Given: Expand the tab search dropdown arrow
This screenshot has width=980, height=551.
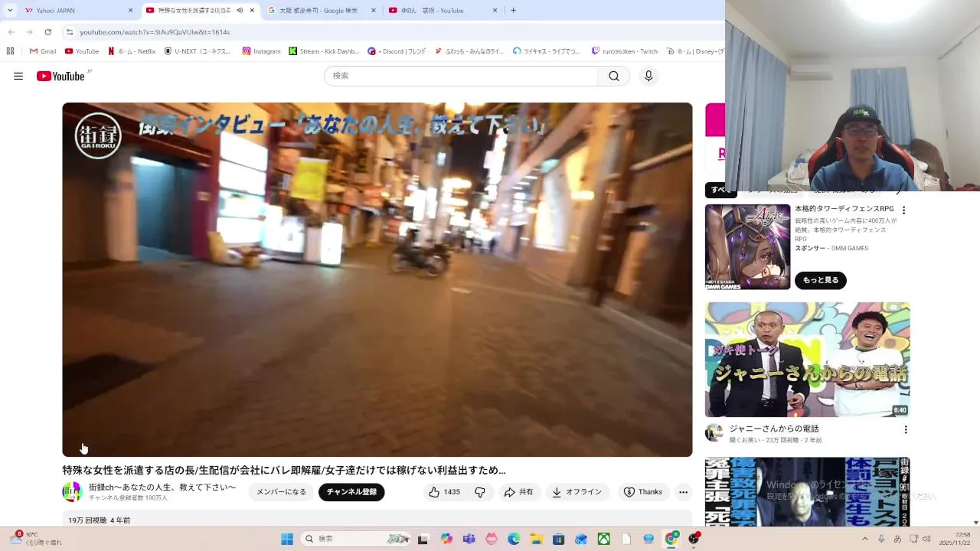Looking at the screenshot, I should 9,11.
